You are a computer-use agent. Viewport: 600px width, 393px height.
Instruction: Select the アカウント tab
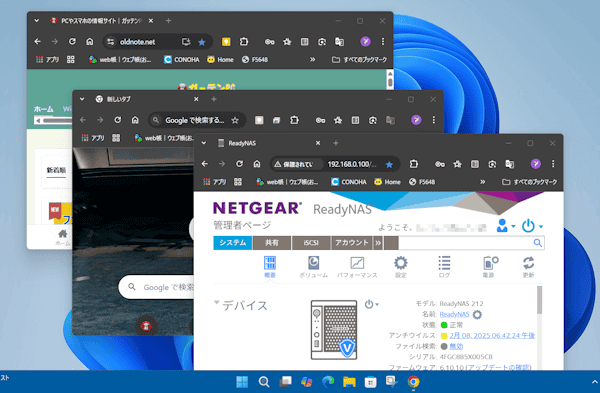click(x=352, y=243)
